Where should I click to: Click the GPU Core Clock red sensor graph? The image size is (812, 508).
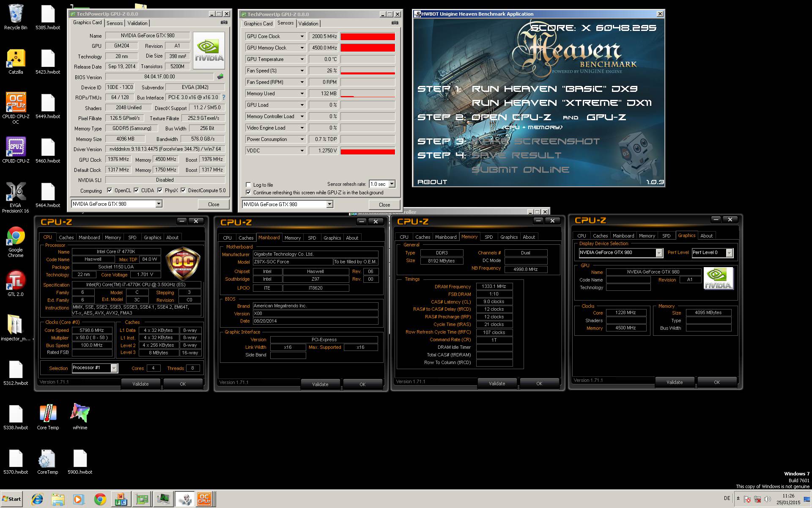(368, 36)
